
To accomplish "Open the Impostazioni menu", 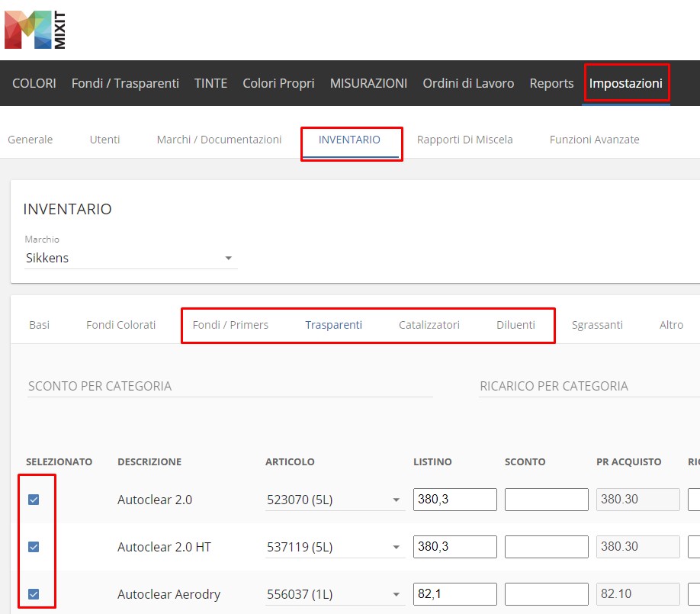I will pyautogui.click(x=626, y=83).
